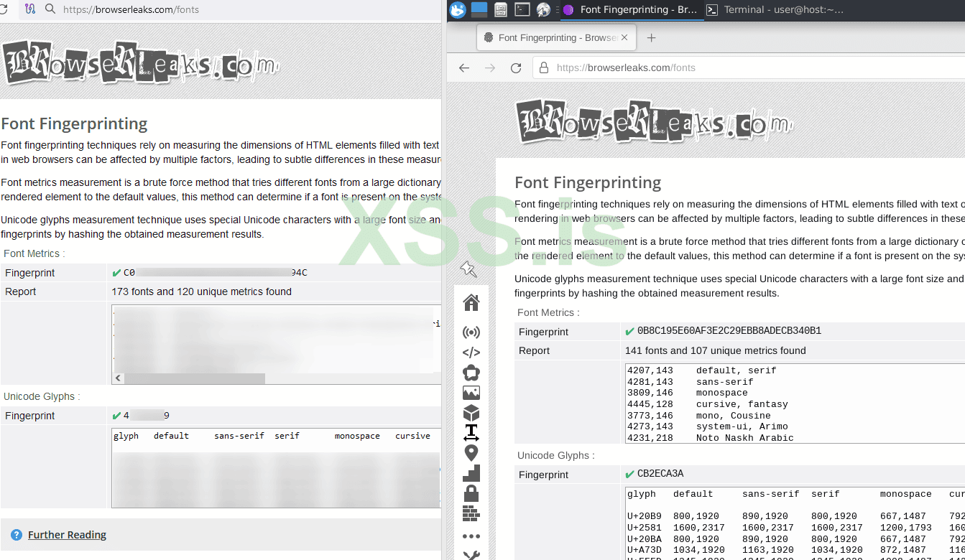Reload the page in the right browser
The image size is (965, 560).
pyautogui.click(x=516, y=67)
